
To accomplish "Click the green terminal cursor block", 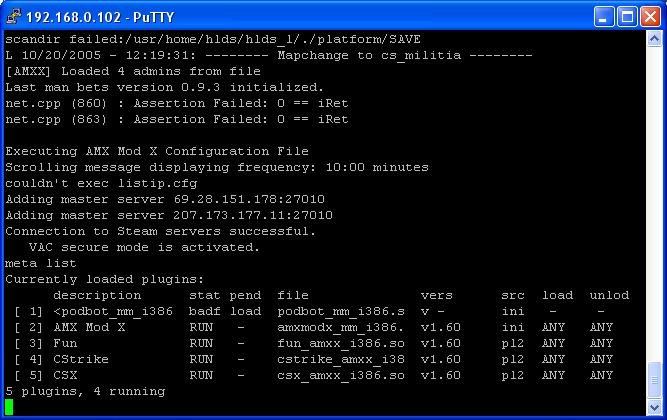I will tap(9, 407).
